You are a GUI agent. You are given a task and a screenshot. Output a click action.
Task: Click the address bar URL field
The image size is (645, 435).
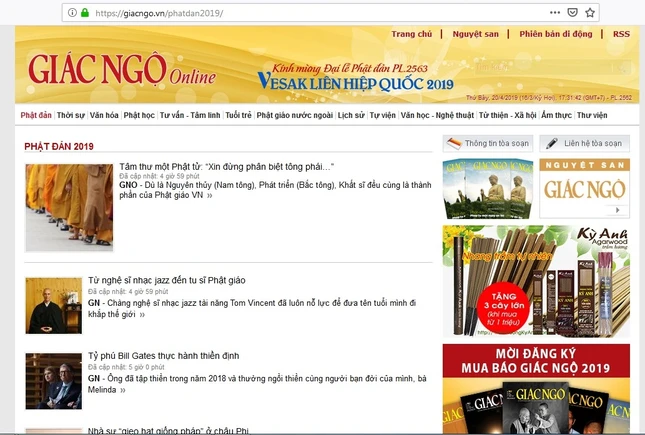[x=300, y=13]
